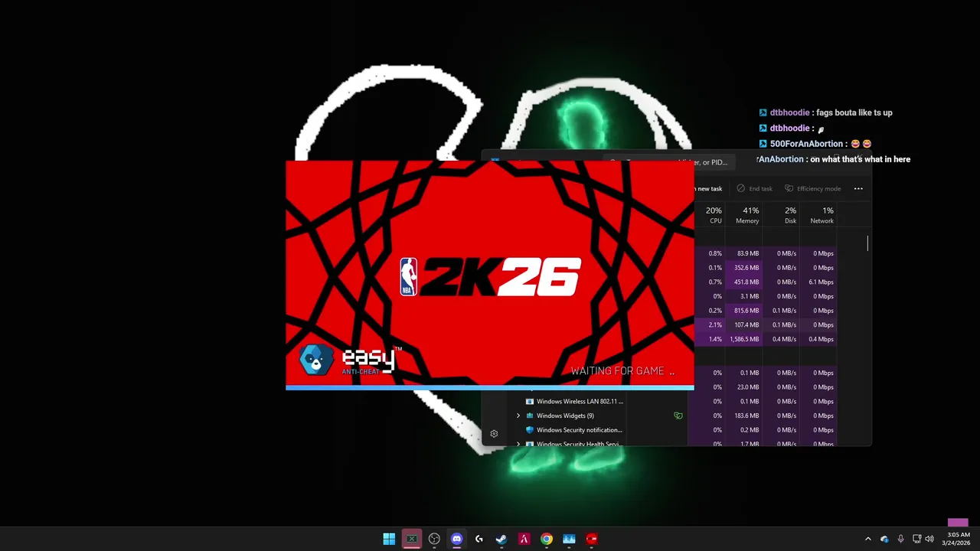This screenshot has width=980, height=551.
Task: Expand the Windows Widgets (9) group
Action: 518,416
